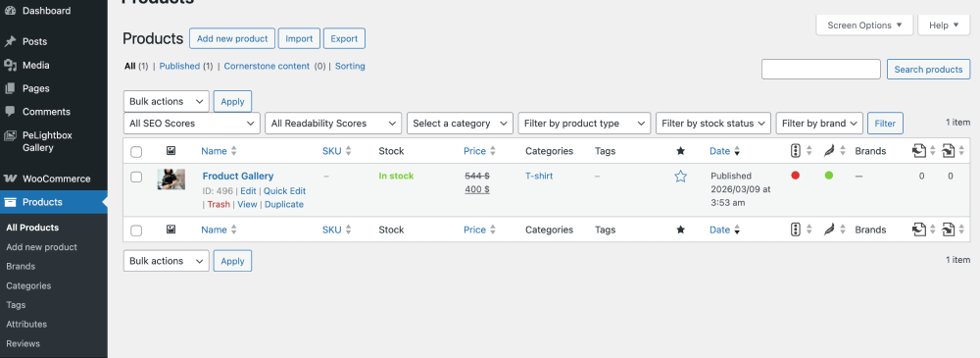Click the Filter button
Image resolution: width=980 pixels, height=358 pixels.
(885, 124)
